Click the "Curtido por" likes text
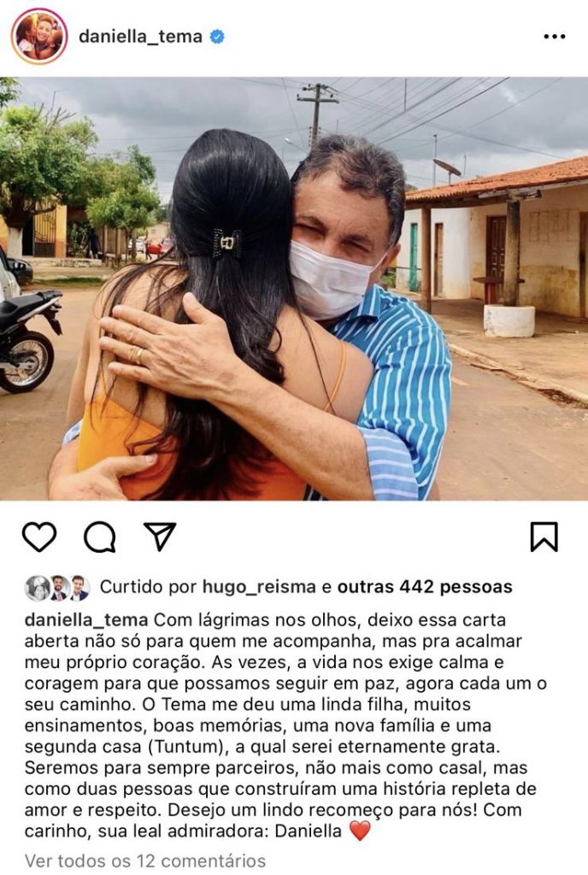Viewport: 588px width, 875px height. pos(149,587)
